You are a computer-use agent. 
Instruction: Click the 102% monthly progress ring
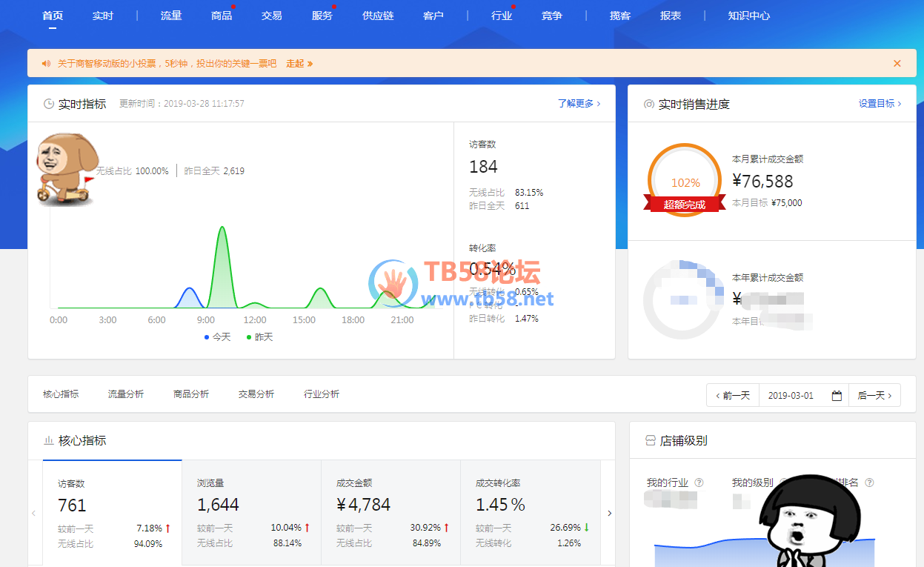[685, 180]
